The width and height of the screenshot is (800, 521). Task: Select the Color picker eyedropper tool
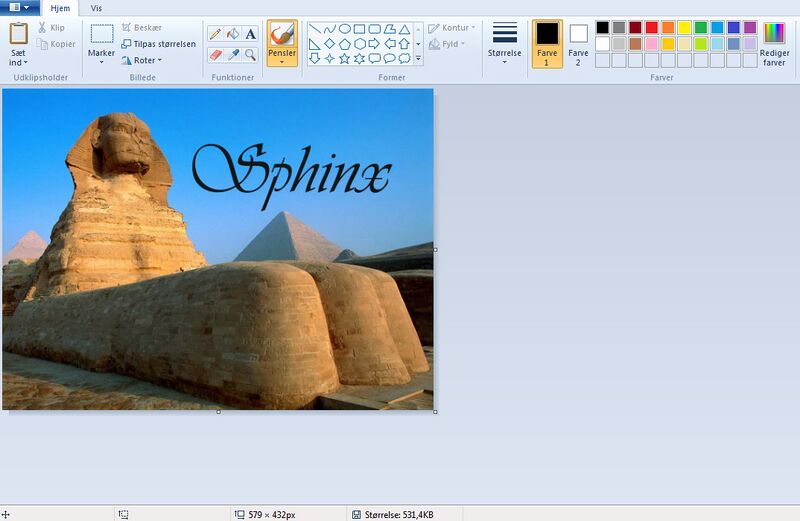pos(233,55)
